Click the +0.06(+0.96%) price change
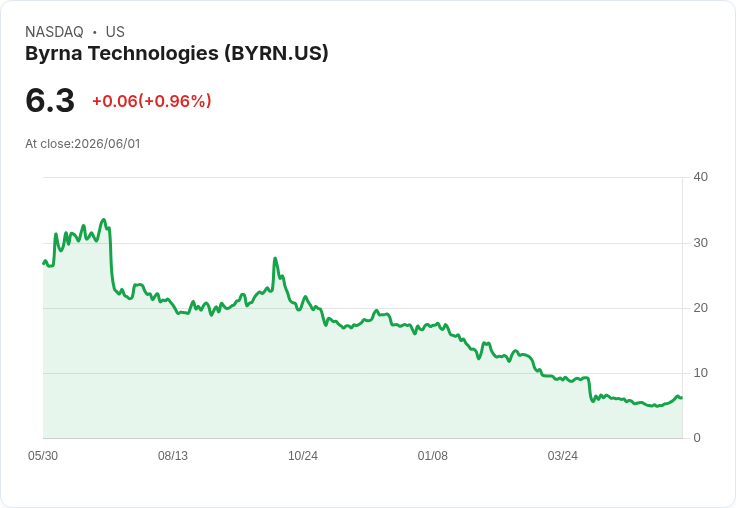 coord(152,101)
